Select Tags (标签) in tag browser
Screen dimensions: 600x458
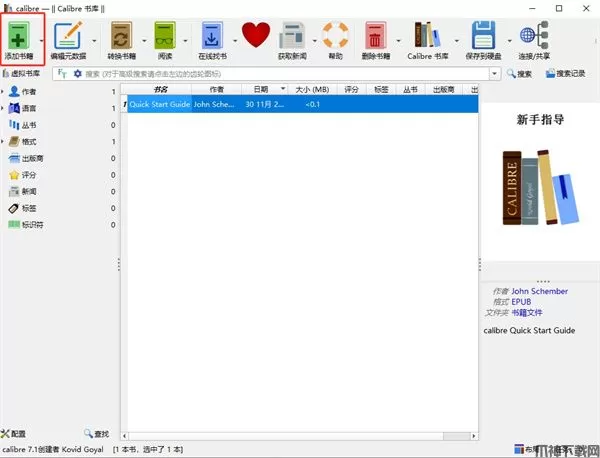(x=22, y=208)
